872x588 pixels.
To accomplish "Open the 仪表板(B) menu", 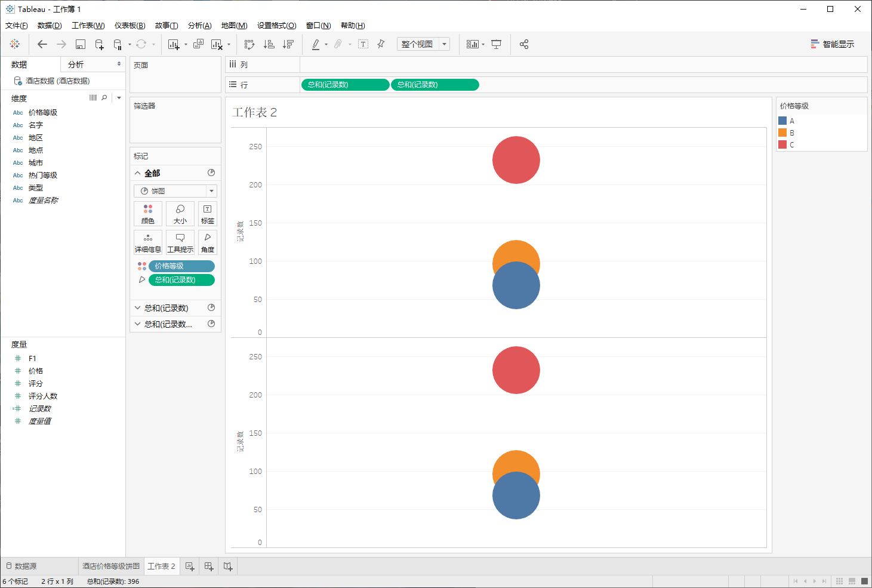I will [x=130, y=26].
